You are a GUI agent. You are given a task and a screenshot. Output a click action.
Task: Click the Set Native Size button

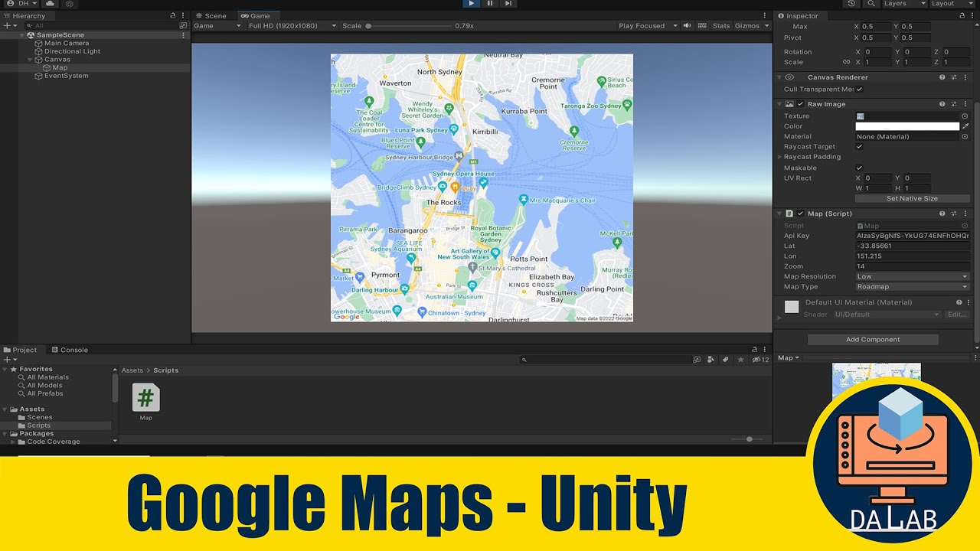[912, 198]
